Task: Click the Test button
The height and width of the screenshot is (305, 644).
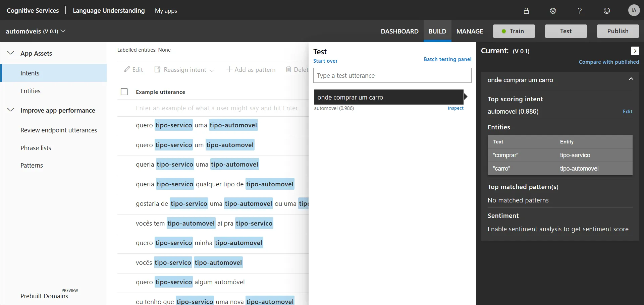Action: point(566,31)
